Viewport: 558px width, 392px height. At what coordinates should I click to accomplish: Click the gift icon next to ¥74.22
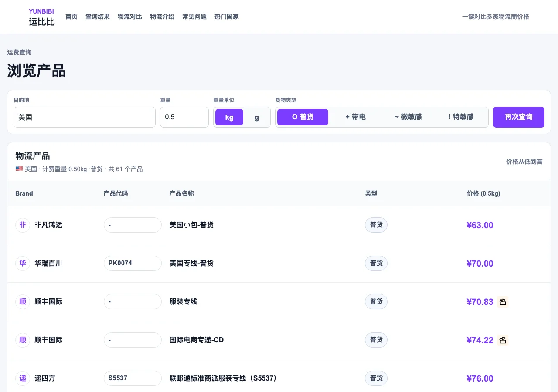503,340
